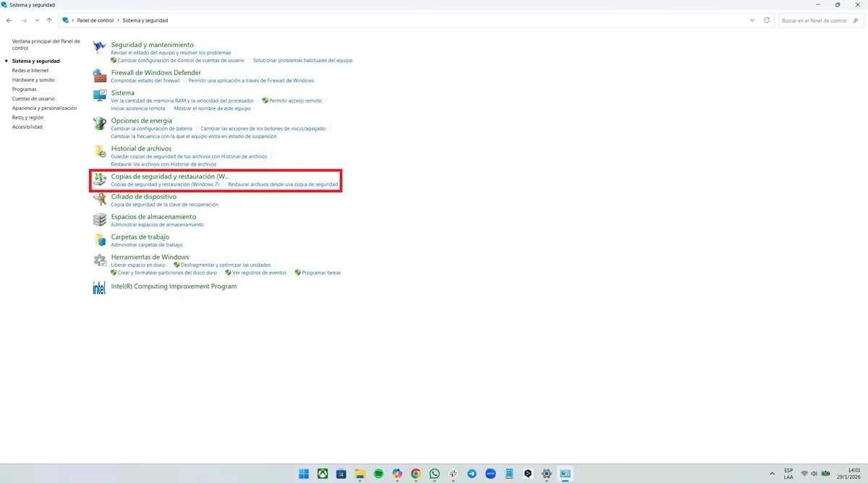Image resolution: width=868 pixels, height=483 pixels.
Task: Open the Windows Start menu
Action: [303, 474]
